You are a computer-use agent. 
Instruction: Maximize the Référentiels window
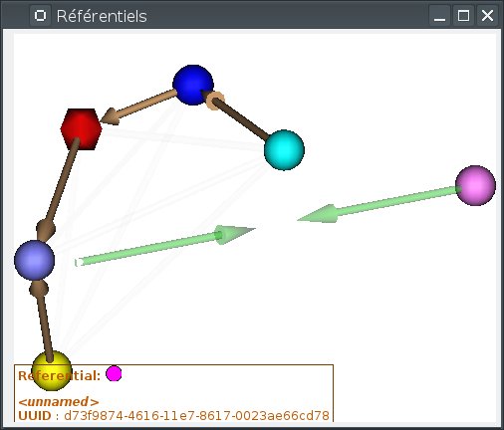coord(463,16)
